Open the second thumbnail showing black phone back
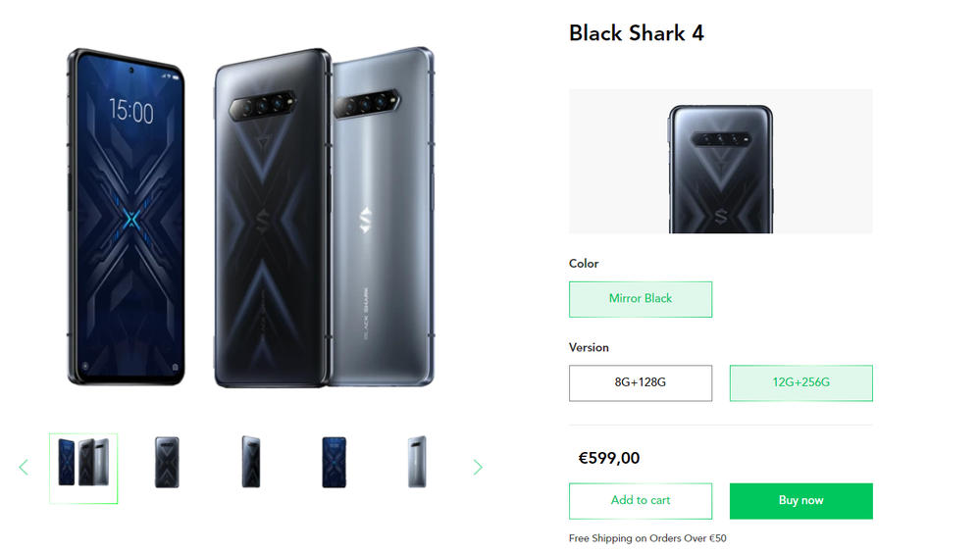980x554 pixels. 167,463
